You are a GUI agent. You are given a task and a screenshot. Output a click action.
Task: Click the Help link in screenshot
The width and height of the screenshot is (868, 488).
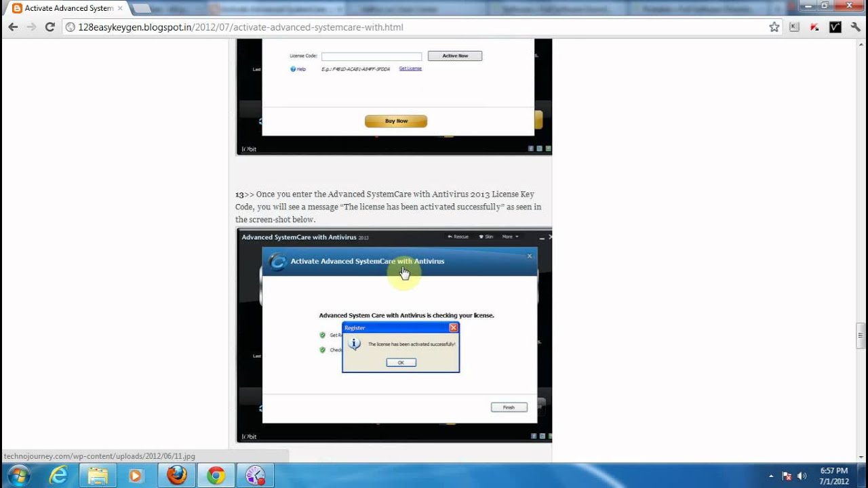click(x=298, y=69)
